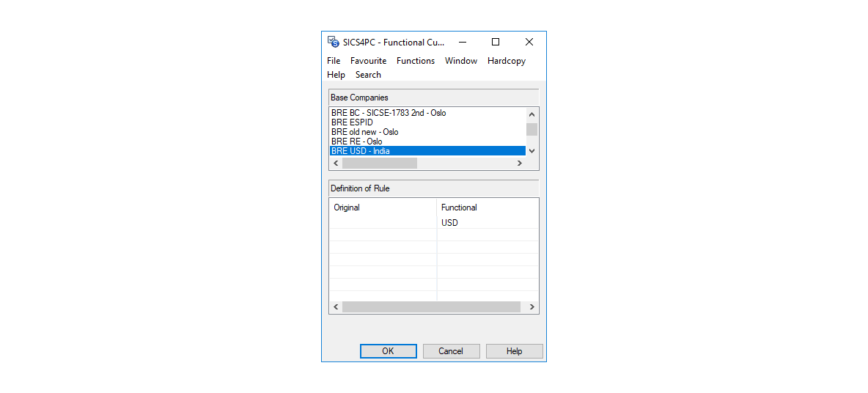Select BRE old new - Oslo row
The width and height of the screenshot is (868, 393).
(427, 132)
